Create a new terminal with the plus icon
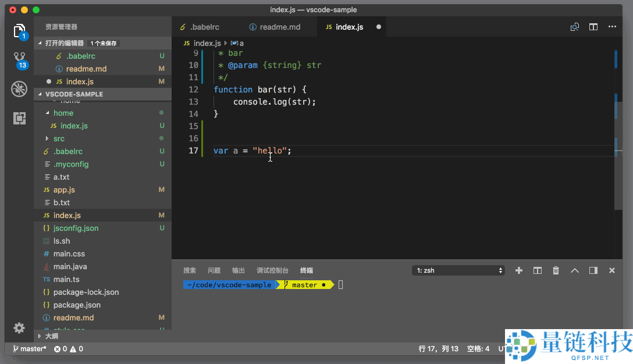 (519, 270)
